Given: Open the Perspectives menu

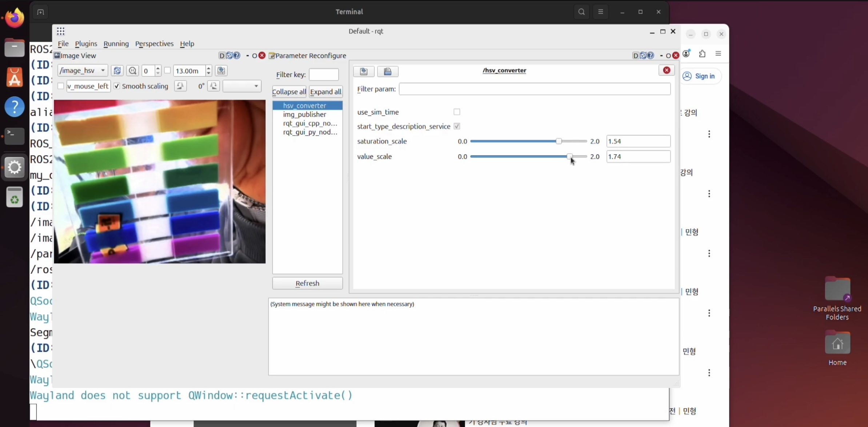Looking at the screenshot, I should click(154, 44).
